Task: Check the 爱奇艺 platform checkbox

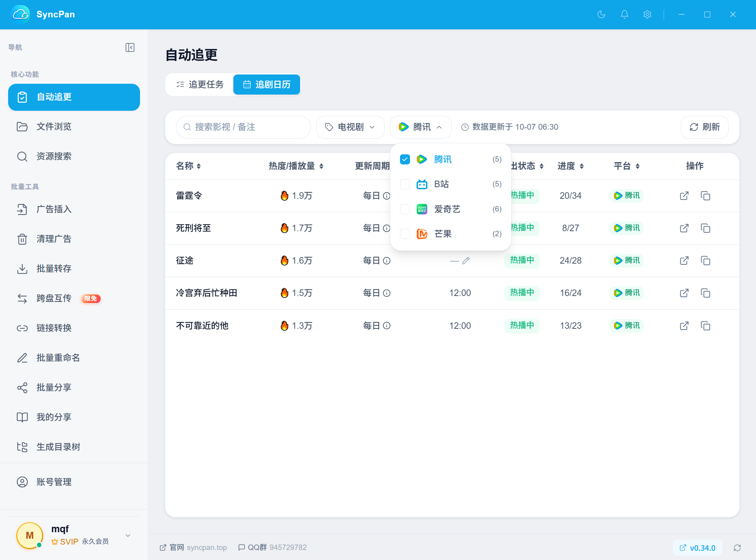Action: (x=405, y=209)
